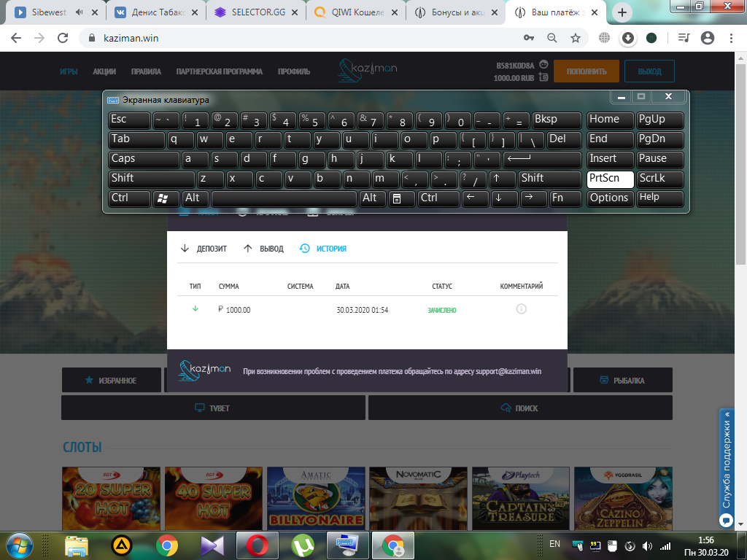Reload the current page
747x560 pixels.
(63, 38)
